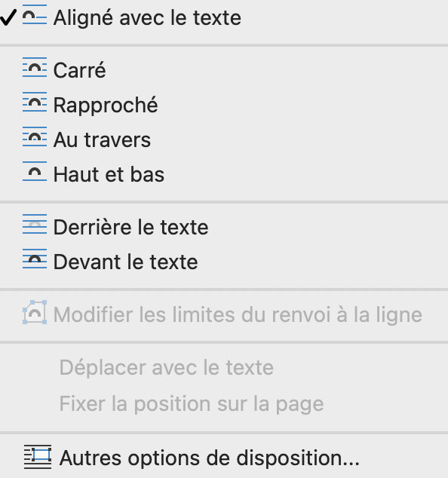Choose the Carré wrapping option
Image resolution: width=448 pixels, height=478 pixels.
click(x=224, y=70)
